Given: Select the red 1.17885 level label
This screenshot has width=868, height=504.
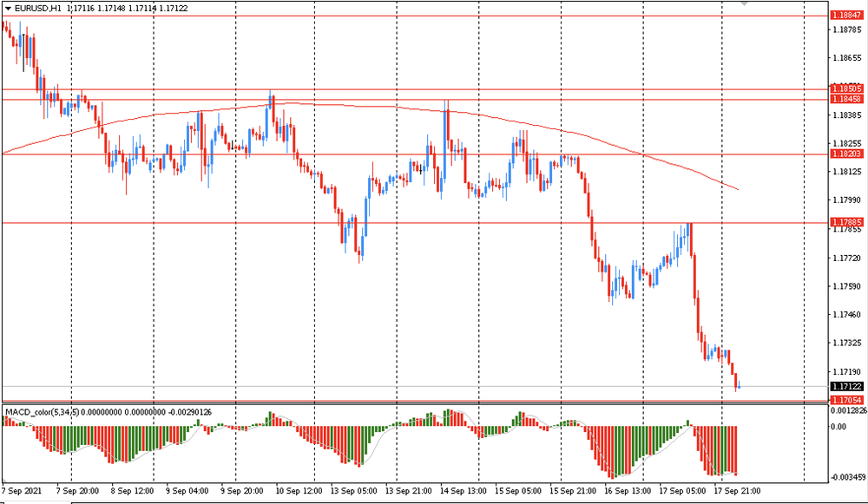Looking at the screenshot, I should 847,222.
